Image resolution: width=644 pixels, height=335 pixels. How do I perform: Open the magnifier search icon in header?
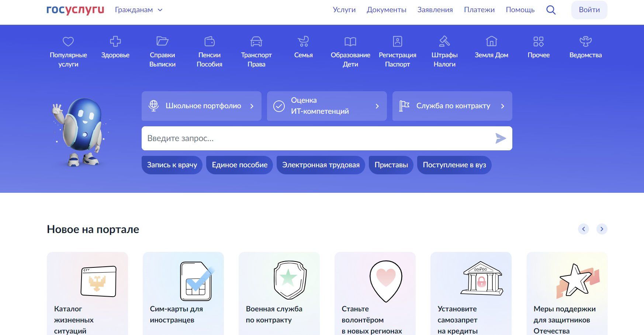coord(551,10)
